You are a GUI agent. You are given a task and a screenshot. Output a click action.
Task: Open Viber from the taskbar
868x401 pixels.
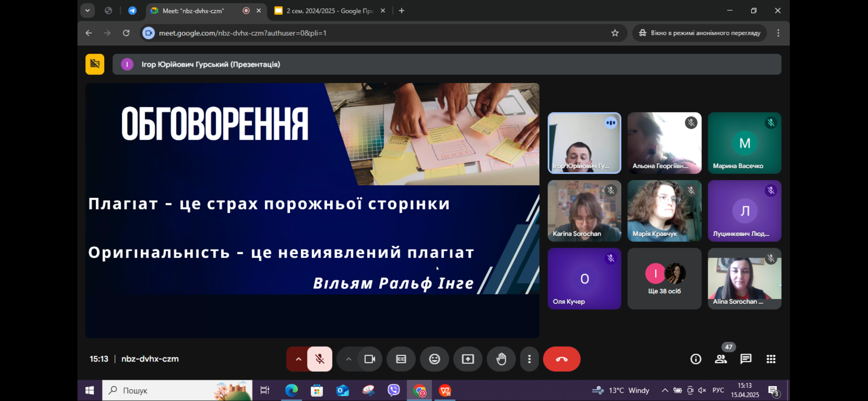click(394, 390)
